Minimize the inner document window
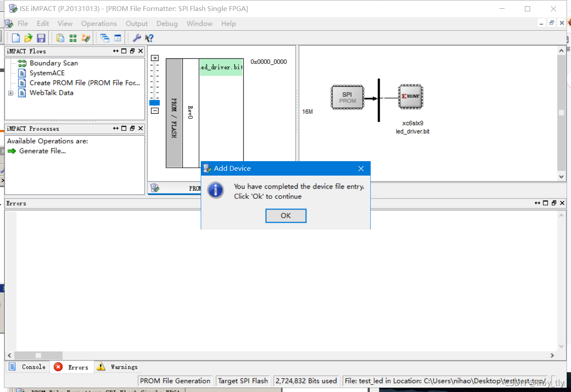This screenshot has width=571, height=392. 542,23
